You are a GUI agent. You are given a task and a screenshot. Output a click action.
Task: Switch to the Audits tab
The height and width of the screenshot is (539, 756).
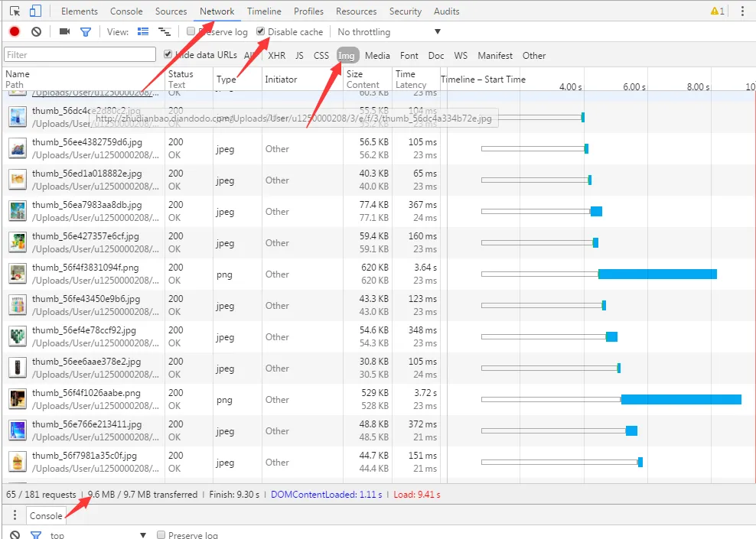click(446, 11)
